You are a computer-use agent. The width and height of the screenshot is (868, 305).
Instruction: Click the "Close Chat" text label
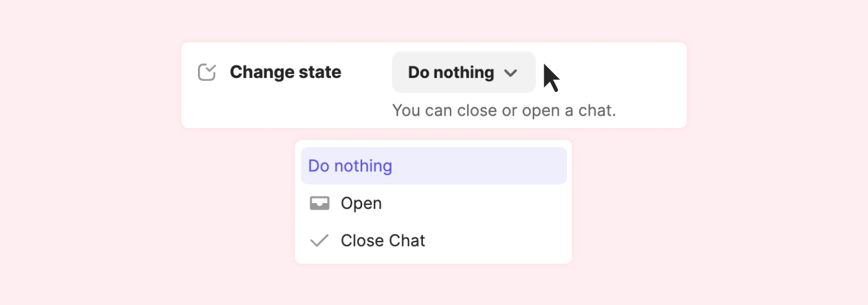(x=383, y=240)
